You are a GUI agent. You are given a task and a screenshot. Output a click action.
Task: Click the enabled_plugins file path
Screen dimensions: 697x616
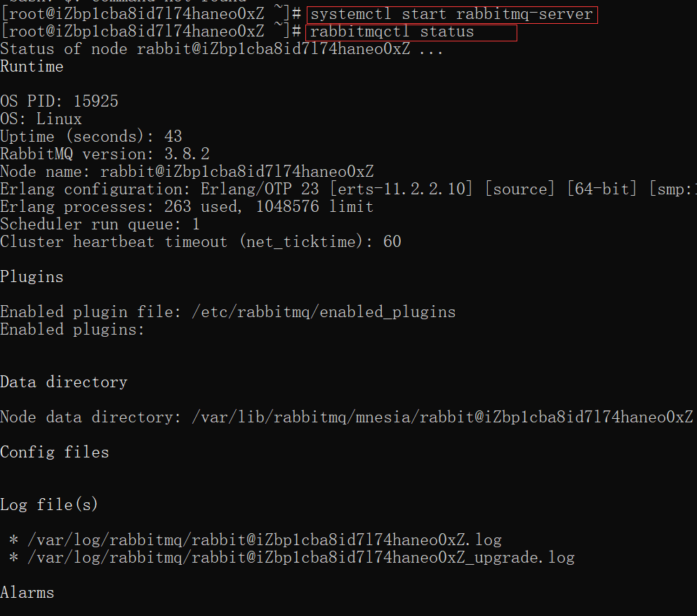(324, 312)
